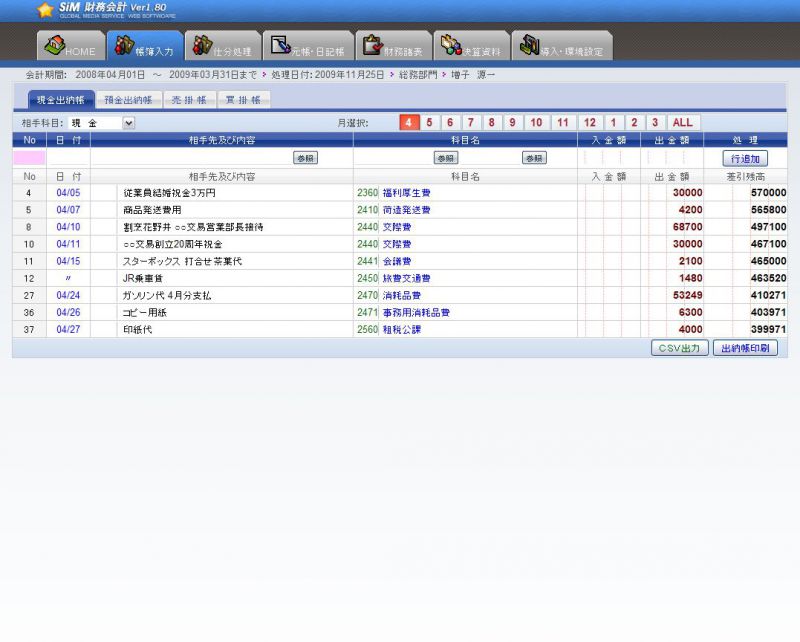Switch to 売掛帳 tab

[x=189, y=100]
